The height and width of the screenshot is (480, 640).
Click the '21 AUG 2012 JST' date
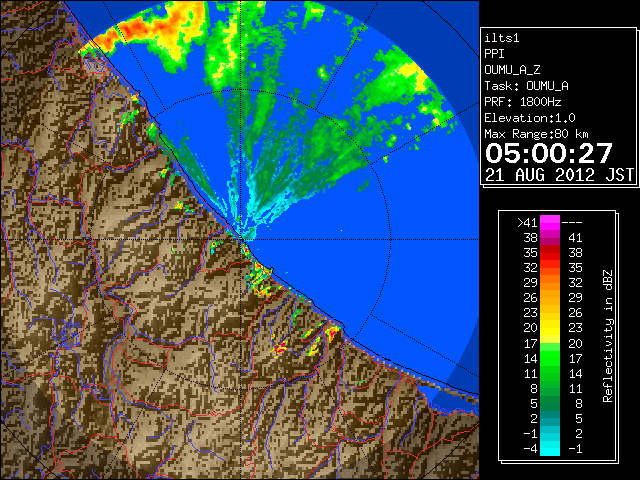(x=559, y=175)
